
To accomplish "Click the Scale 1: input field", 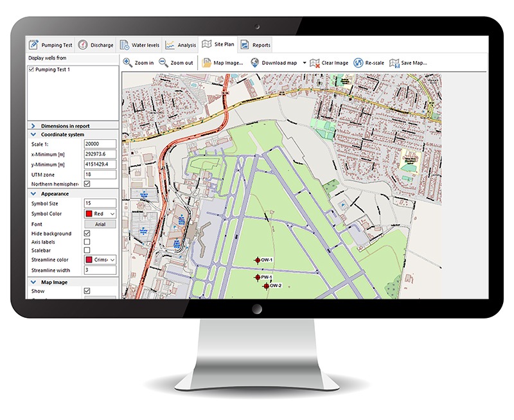I will pyautogui.click(x=100, y=144).
